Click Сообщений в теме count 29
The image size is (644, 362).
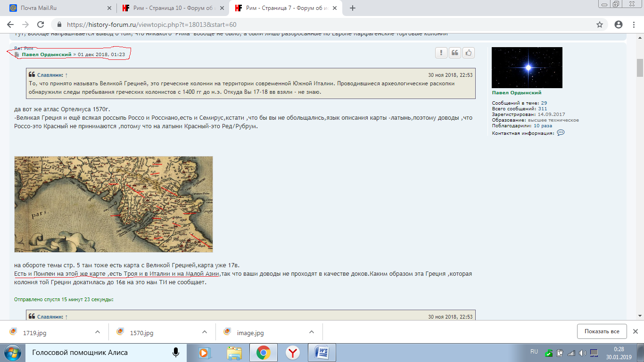pos(544,103)
